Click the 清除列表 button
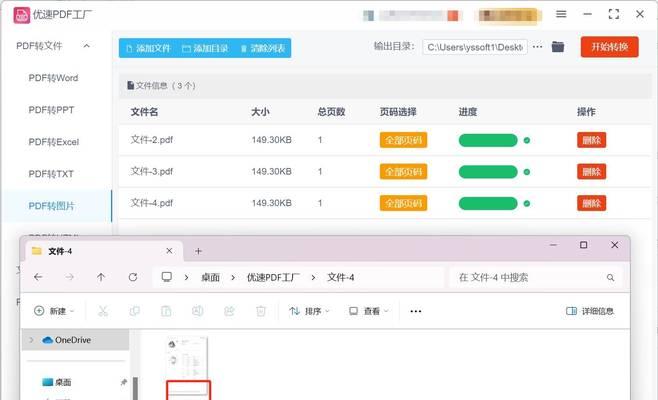Image resolution: width=658 pixels, height=400 pixels. click(x=263, y=48)
